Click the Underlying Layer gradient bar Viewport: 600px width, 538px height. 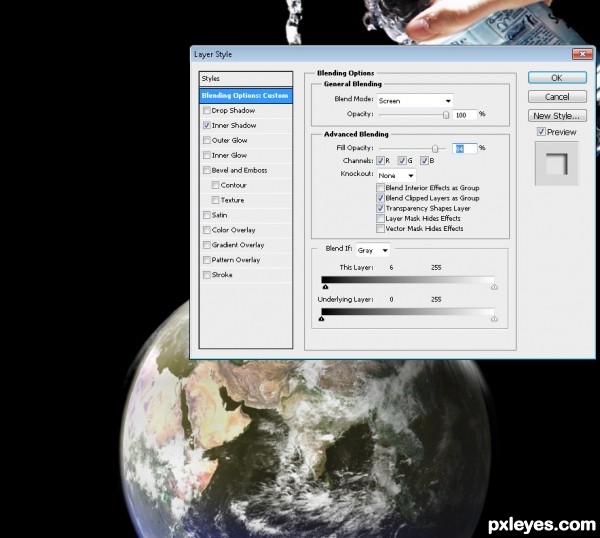[408, 311]
